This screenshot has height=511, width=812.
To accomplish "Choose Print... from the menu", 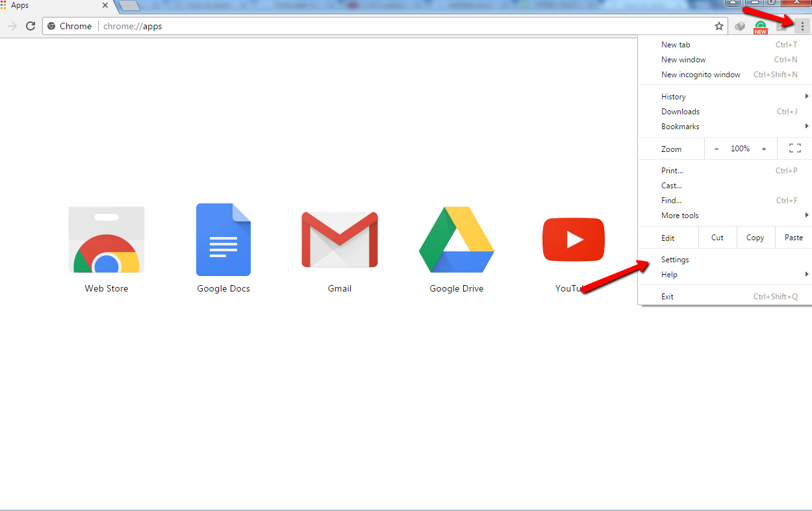I will [725, 171].
